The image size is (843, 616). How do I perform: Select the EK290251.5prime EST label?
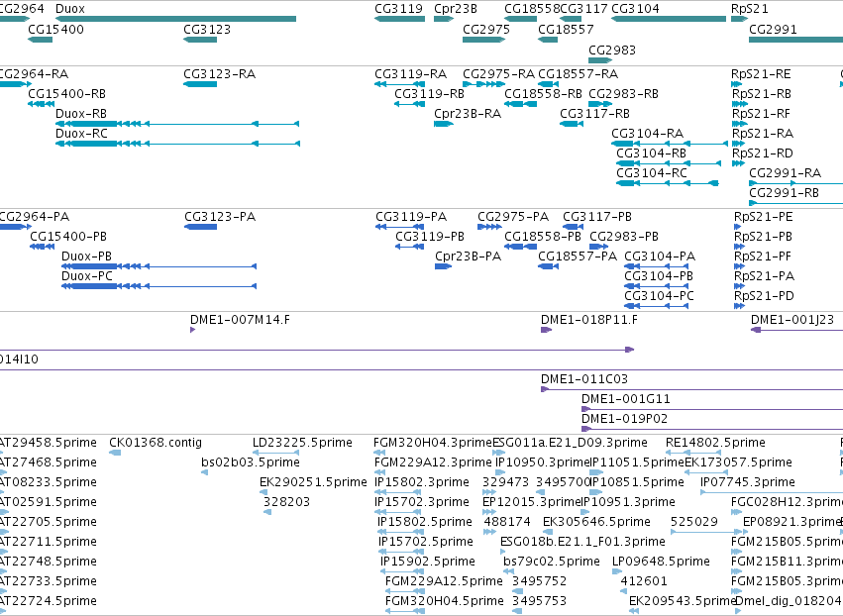coord(313,482)
